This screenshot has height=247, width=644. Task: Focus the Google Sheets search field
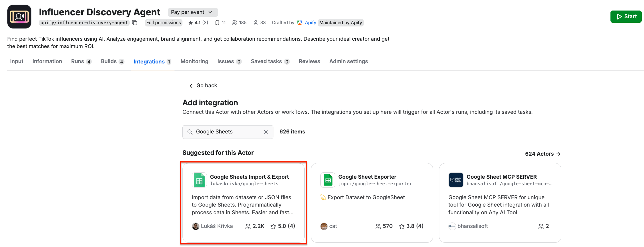click(228, 132)
